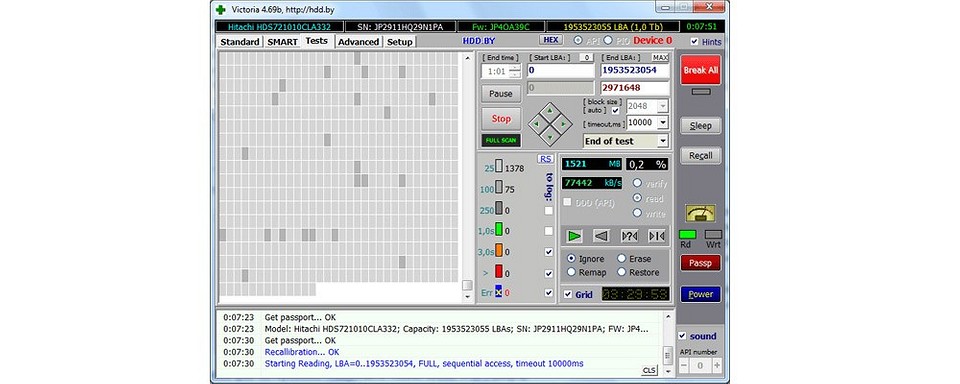The width and height of the screenshot is (960, 384).
Task: Click the red slow block legend
Action: pos(499,272)
